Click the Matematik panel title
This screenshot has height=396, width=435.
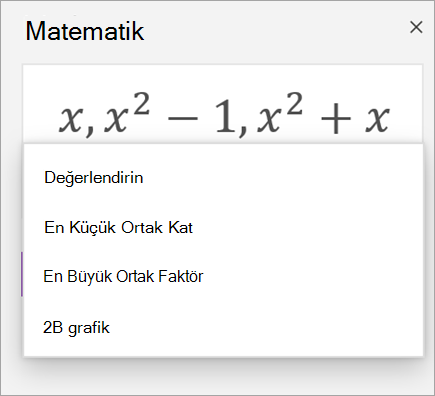[85, 31]
